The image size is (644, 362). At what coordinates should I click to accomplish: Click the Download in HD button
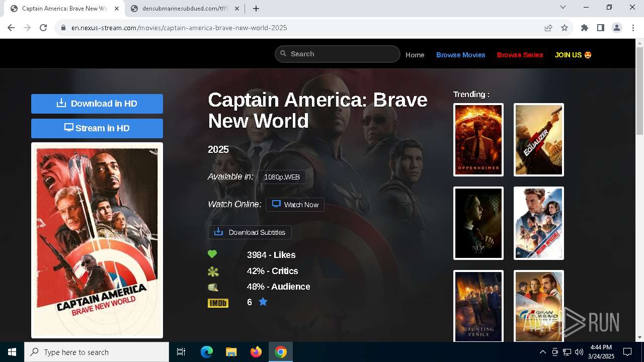click(97, 104)
